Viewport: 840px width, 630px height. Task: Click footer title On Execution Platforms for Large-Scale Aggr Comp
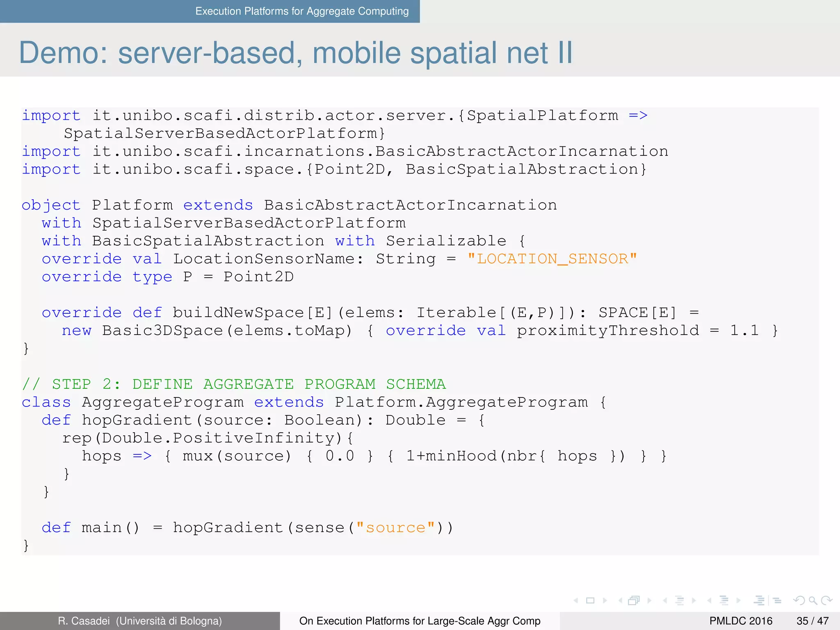(420, 621)
